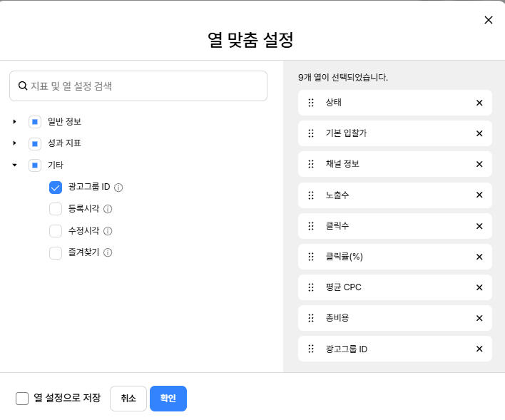Click the search magnifier icon

pos(23,86)
